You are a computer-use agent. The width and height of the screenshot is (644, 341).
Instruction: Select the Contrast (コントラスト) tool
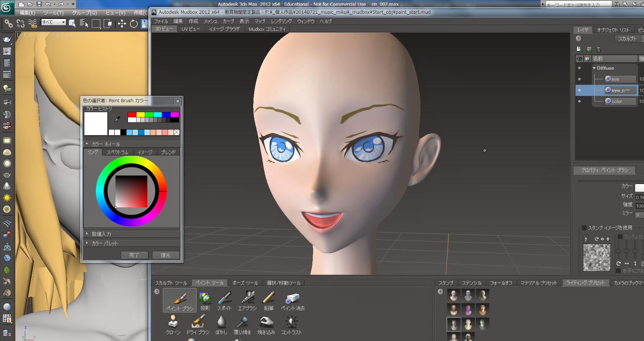point(291,324)
